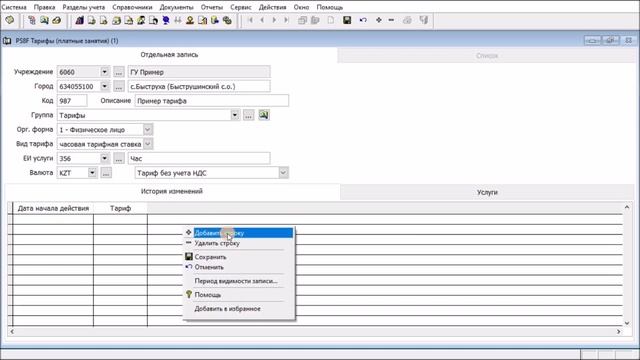The image size is (640, 360).
Task: Select the История изменений tab
Action: (x=172, y=191)
